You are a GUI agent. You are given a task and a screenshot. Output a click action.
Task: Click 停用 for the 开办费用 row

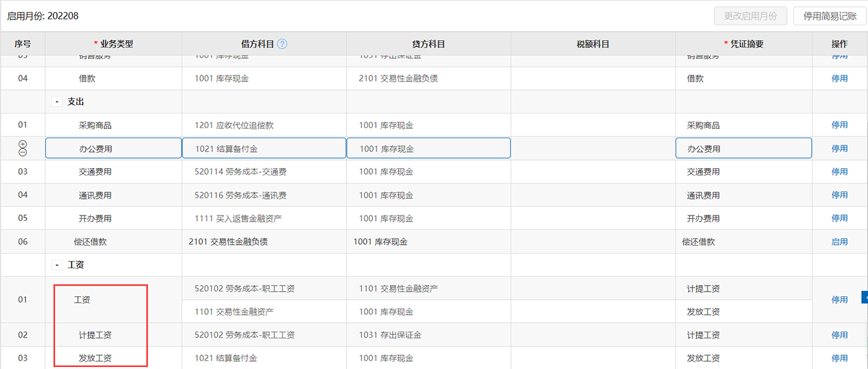(x=839, y=218)
